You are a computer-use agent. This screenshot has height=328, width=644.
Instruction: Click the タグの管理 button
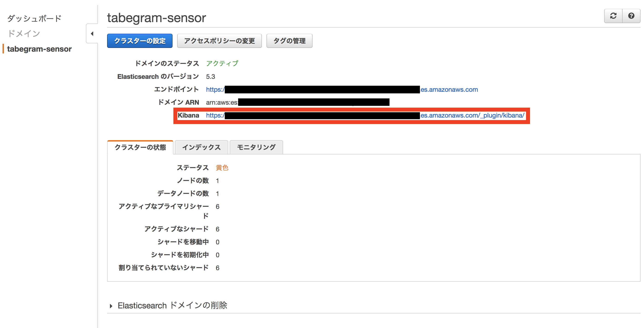tap(289, 41)
